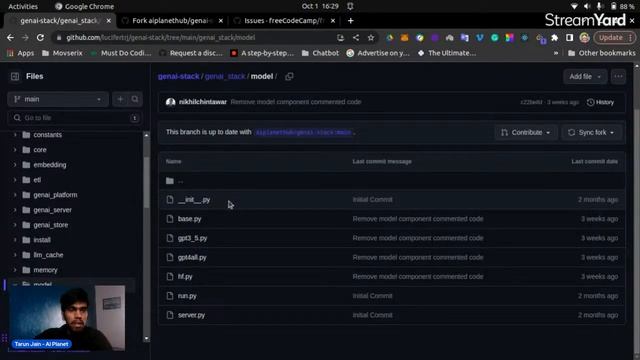Image resolution: width=640 pixels, height=360 pixels.
Task: Copy the path using the copy icon
Action: (289, 76)
